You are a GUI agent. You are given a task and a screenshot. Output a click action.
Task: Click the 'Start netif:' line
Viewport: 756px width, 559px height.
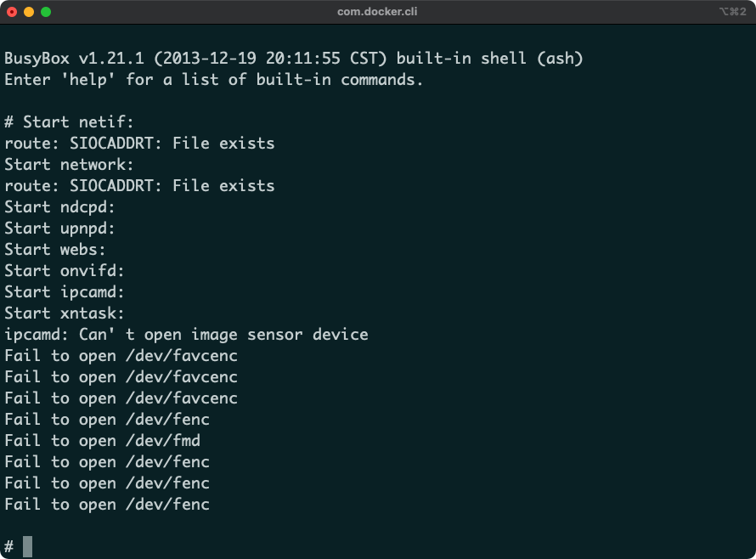68,121
